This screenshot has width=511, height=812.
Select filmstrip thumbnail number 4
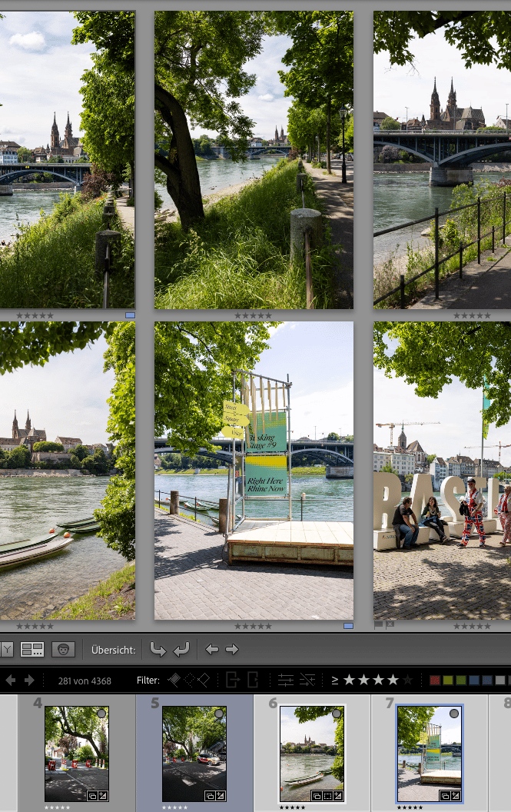point(77,754)
